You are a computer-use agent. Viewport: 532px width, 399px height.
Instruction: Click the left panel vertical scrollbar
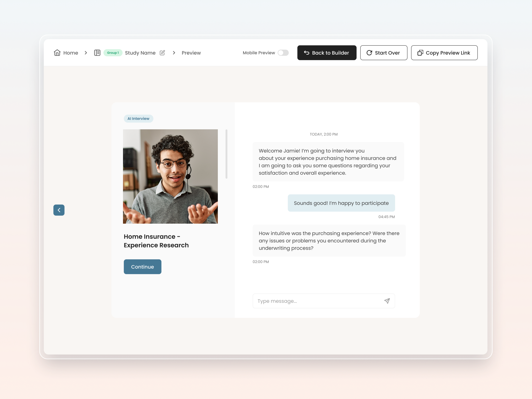click(x=226, y=154)
